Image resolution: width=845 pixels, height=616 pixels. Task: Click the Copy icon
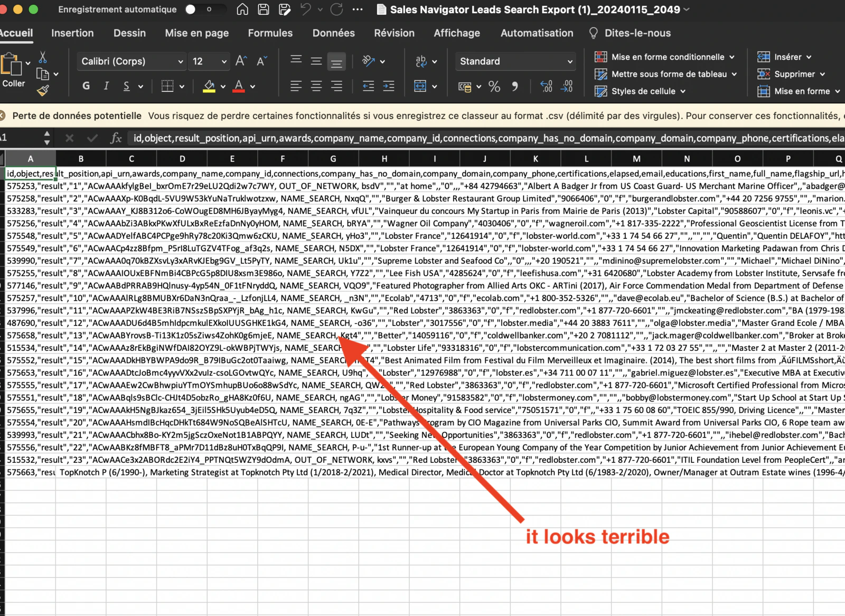pos(43,74)
